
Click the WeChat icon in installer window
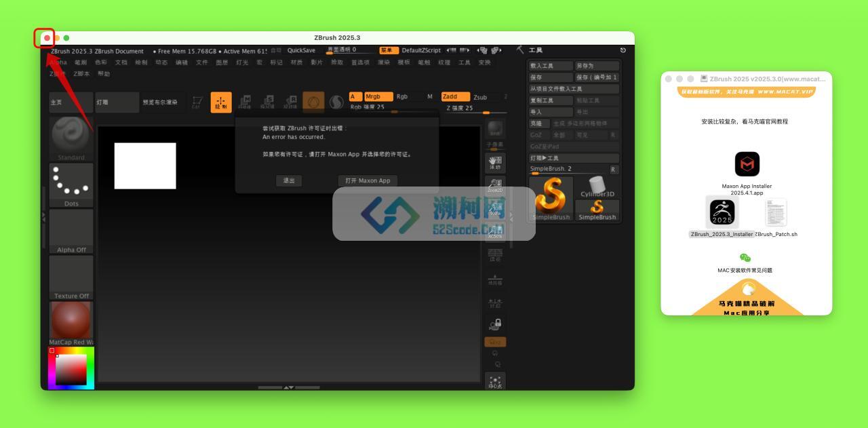coord(745,258)
